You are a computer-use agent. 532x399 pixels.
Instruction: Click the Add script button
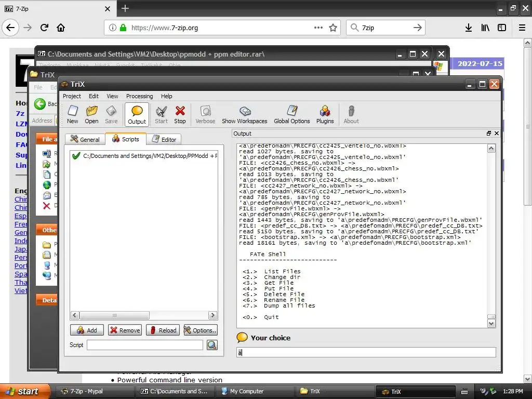87,330
